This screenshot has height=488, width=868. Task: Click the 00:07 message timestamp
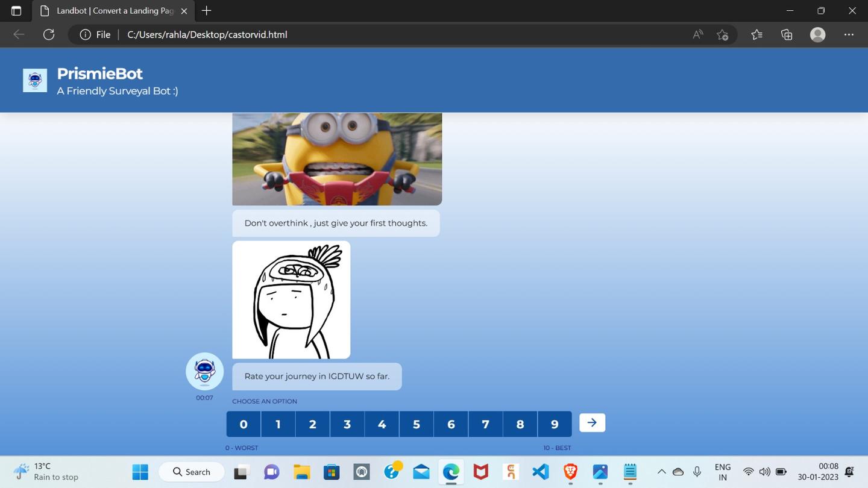[x=204, y=398]
